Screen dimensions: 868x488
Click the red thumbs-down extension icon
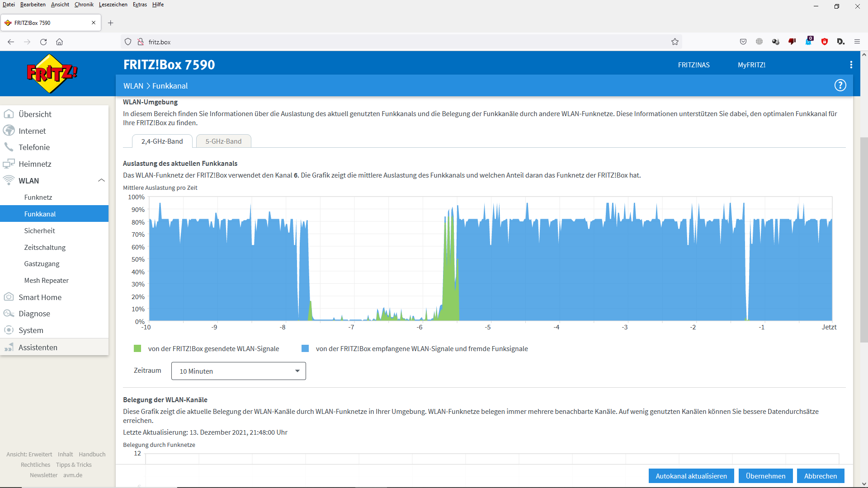[792, 42]
